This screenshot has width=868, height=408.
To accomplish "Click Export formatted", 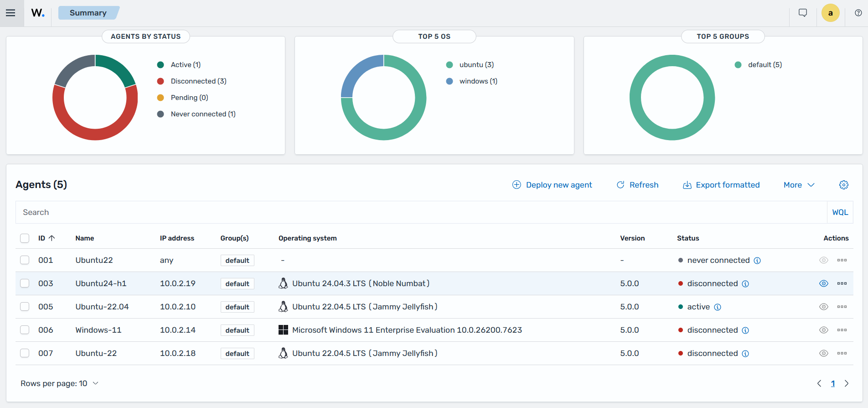I will pyautogui.click(x=721, y=185).
